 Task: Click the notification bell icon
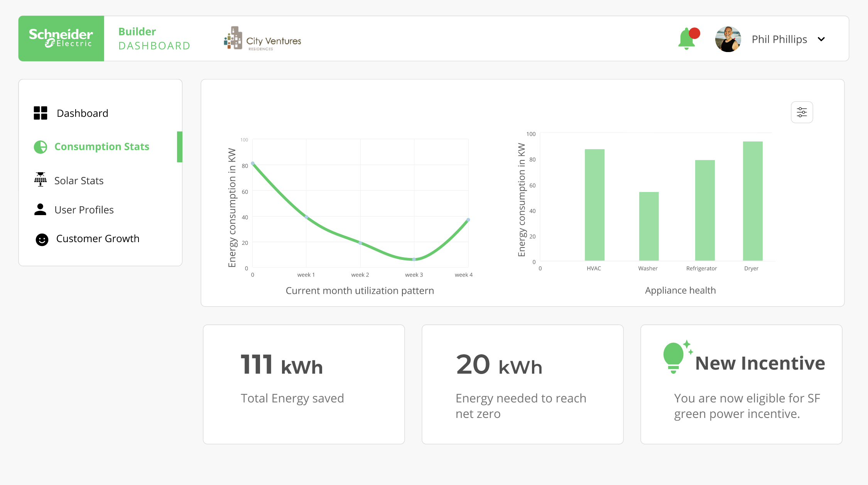click(x=687, y=39)
